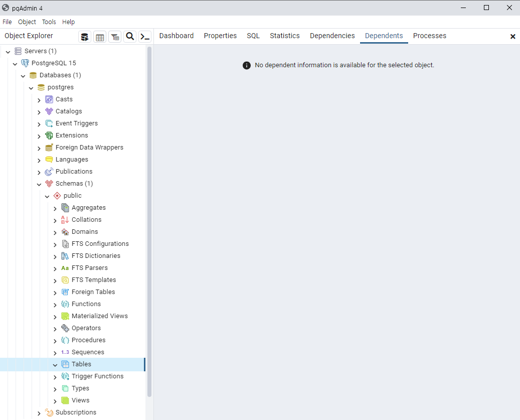
Task: Click the Foreign Data Wrappers icon
Action: (x=49, y=148)
